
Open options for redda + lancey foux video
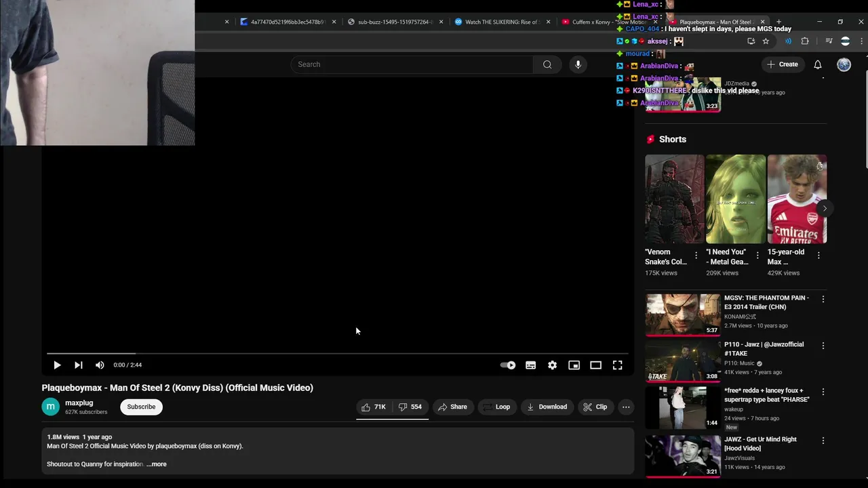[823, 392]
